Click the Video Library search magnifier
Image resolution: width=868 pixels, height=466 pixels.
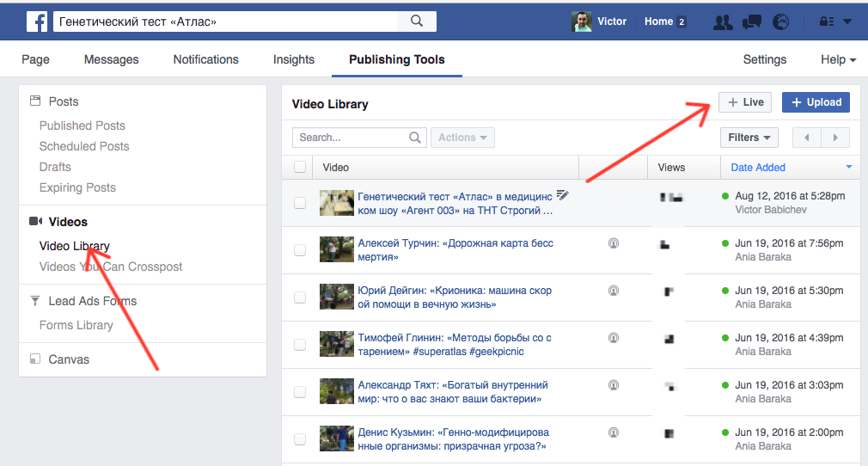414,138
